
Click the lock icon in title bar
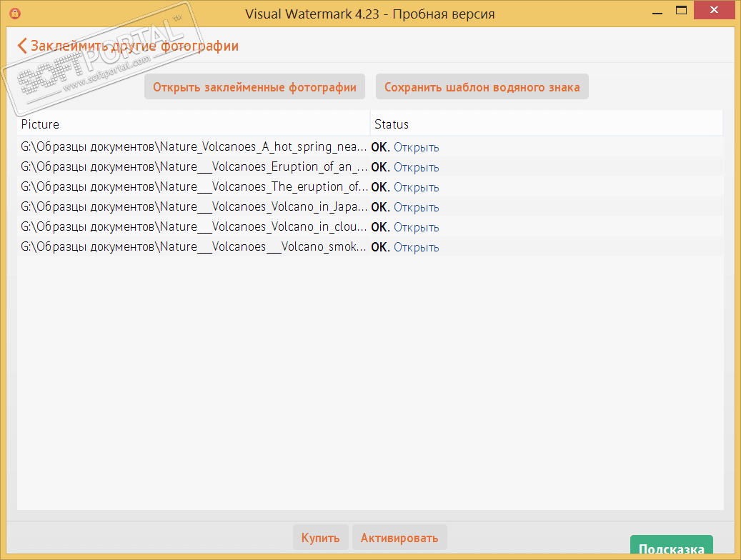15,14
